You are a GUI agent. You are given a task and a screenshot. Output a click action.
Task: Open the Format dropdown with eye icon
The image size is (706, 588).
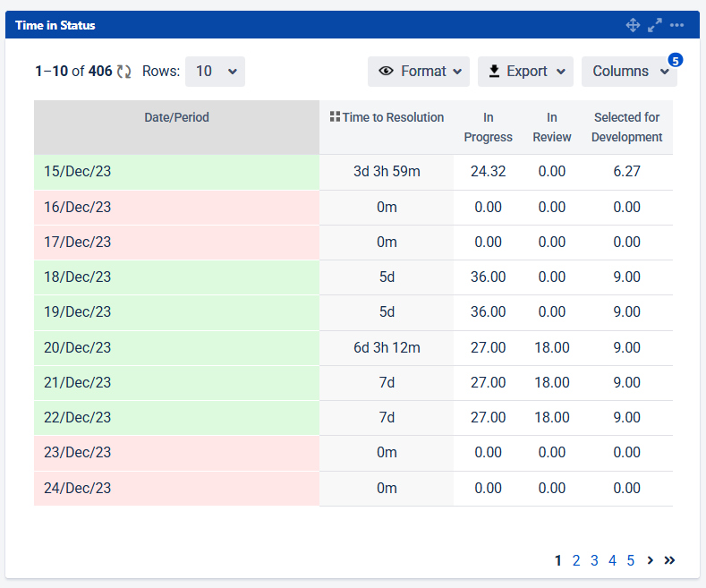coord(419,72)
